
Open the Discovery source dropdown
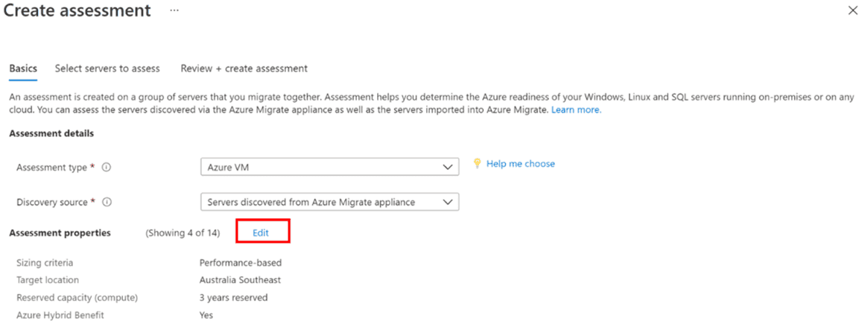pos(330,202)
